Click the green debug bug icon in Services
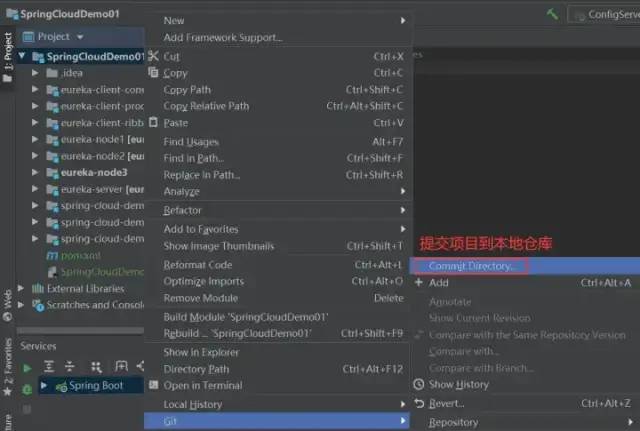 (27, 389)
